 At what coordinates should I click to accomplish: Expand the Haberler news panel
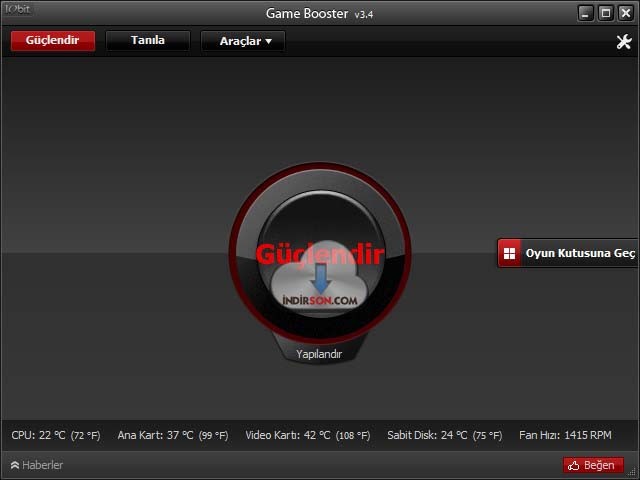tap(37, 465)
